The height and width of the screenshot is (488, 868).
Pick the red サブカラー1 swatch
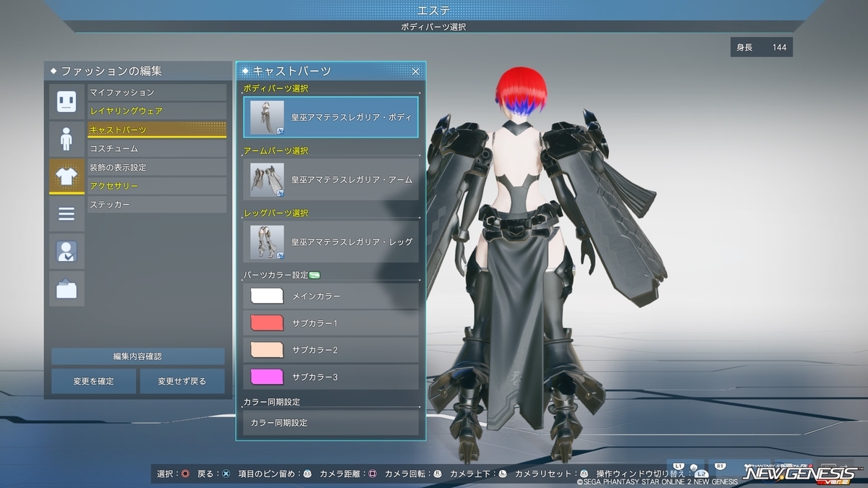[267, 323]
